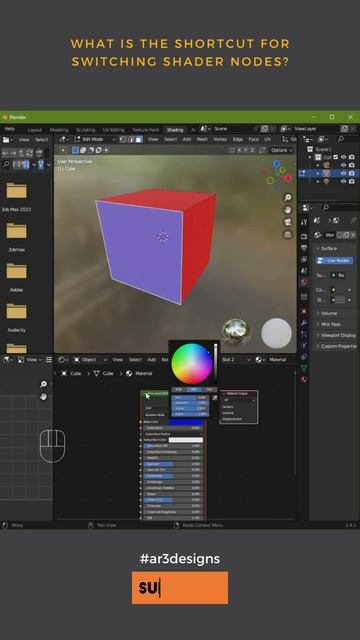Expand the Mist Pass panel

click(331, 324)
